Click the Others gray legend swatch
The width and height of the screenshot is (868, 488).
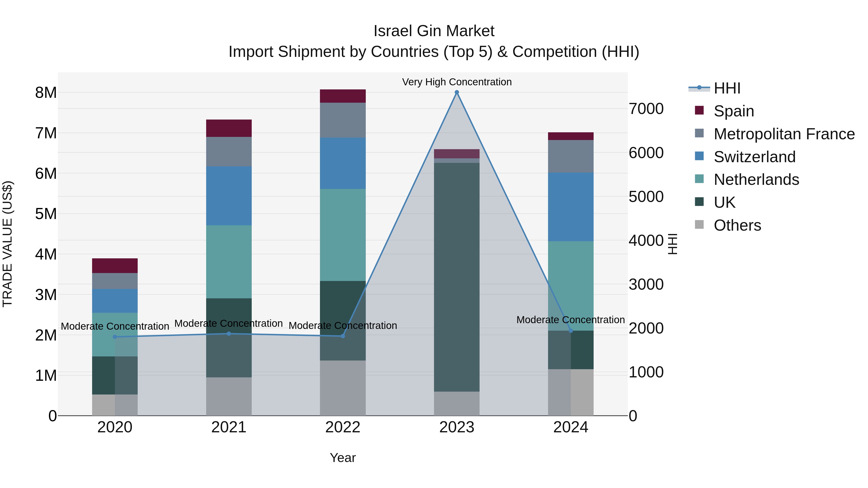tap(699, 224)
